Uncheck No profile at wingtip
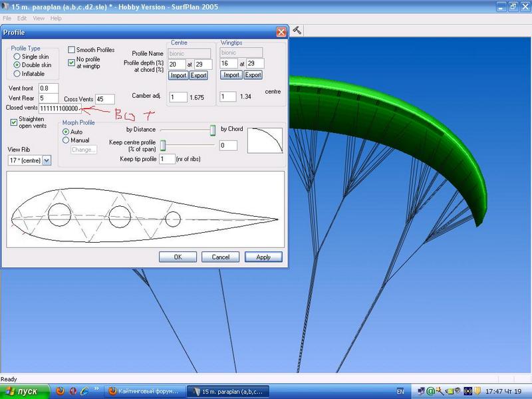This screenshot has height=399, width=532. click(x=72, y=63)
